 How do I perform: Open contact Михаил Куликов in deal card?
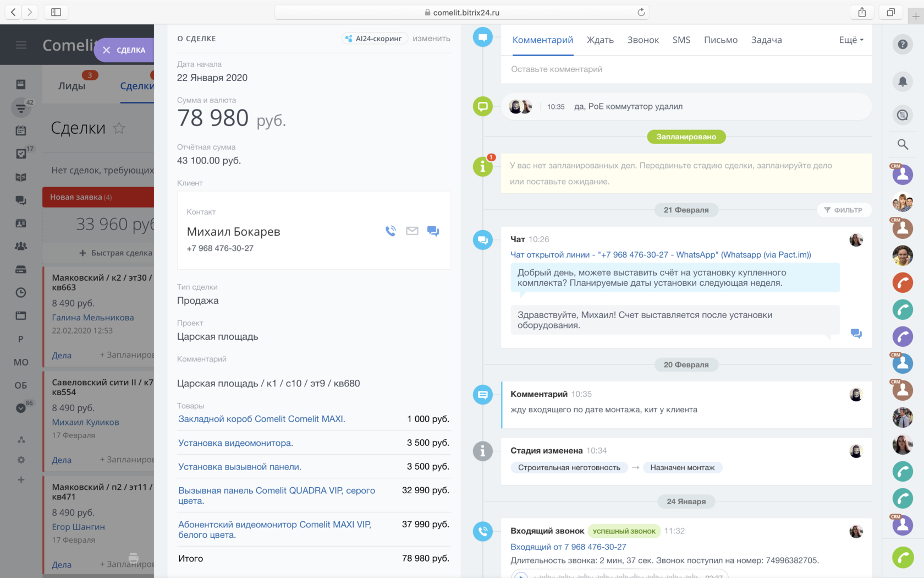85,422
